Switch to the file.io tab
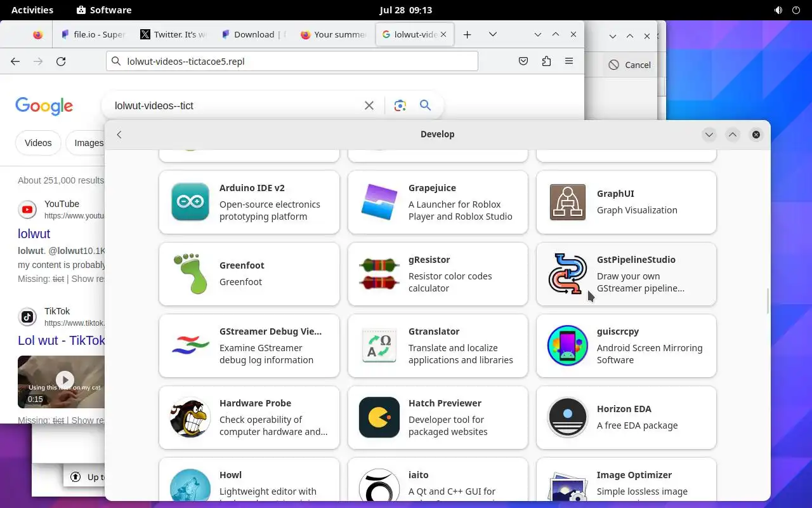This screenshot has width=812, height=508. pos(93,34)
